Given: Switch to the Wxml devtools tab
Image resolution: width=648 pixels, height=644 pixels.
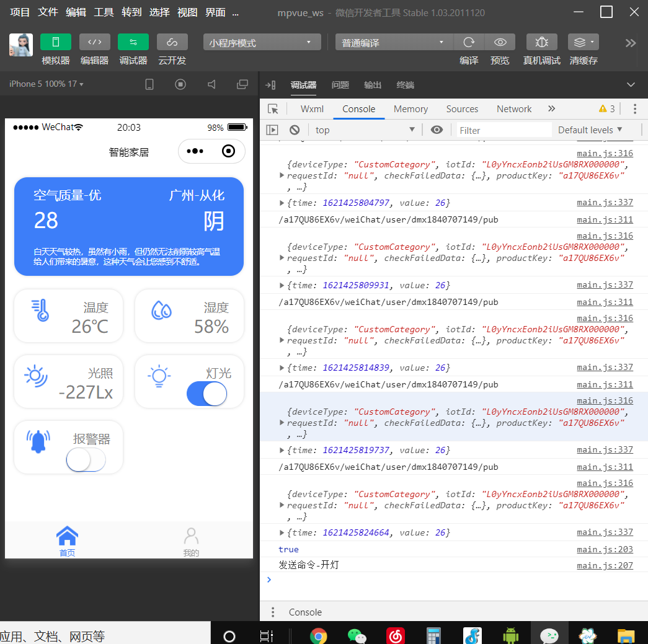Looking at the screenshot, I should (312, 109).
